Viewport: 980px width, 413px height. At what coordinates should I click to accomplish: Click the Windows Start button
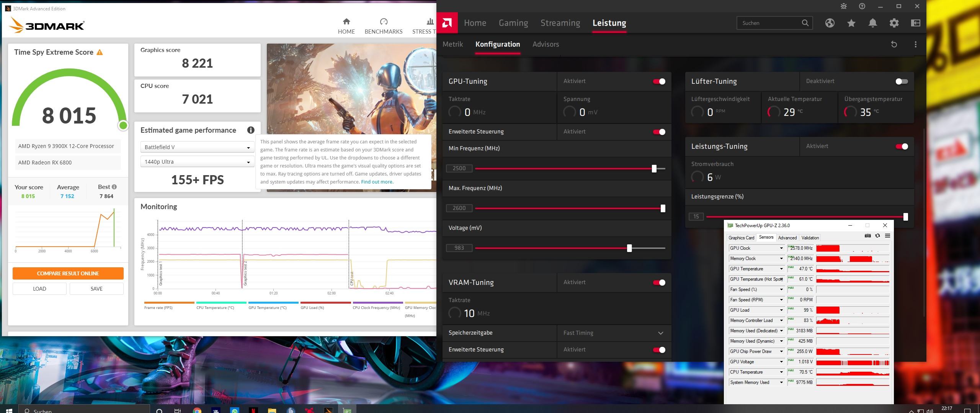pos(9,410)
